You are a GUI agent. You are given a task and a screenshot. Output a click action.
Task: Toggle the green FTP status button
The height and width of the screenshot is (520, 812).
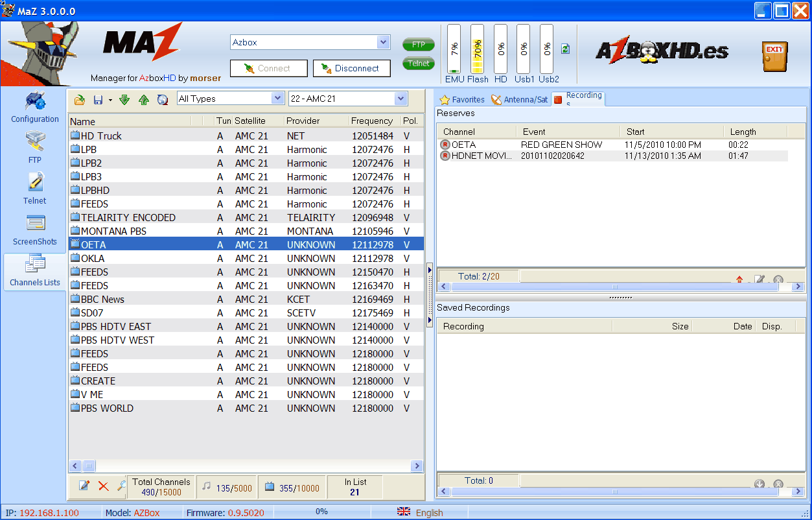419,45
